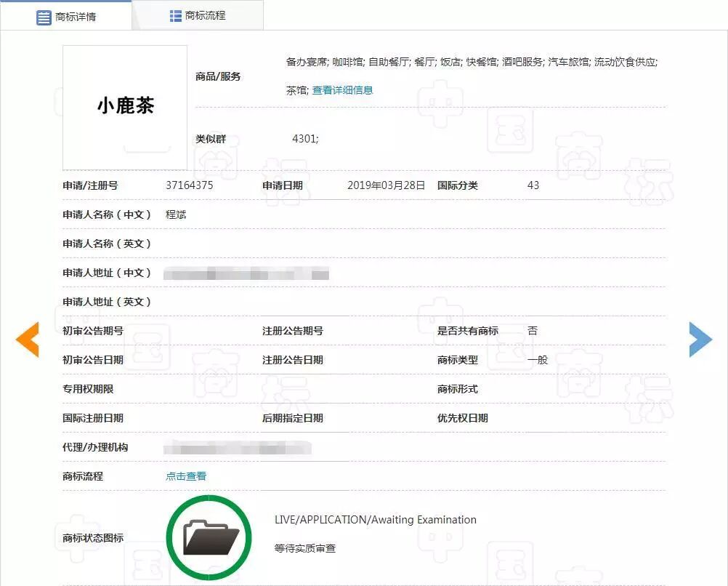Select the 等待实质审查 status text
This screenshot has width=728, height=586.
click(304, 548)
